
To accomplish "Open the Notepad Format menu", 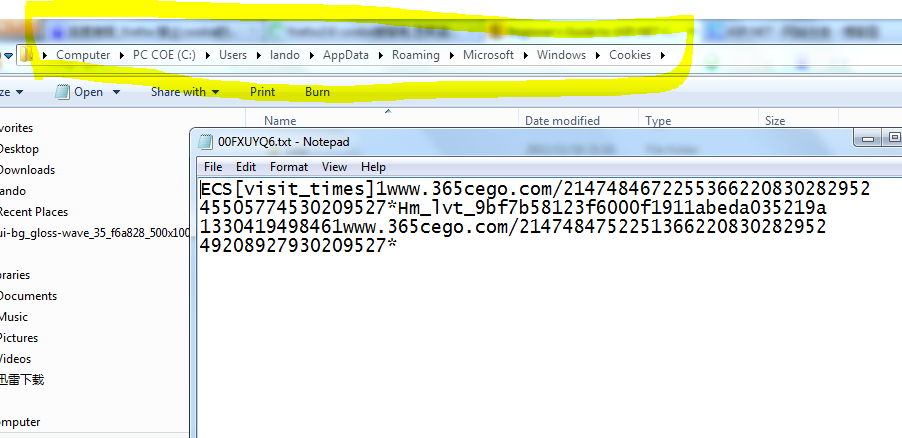I will click(x=289, y=167).
